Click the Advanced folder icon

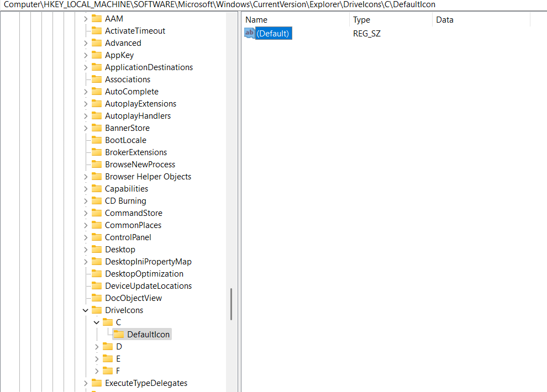(97, 43)
